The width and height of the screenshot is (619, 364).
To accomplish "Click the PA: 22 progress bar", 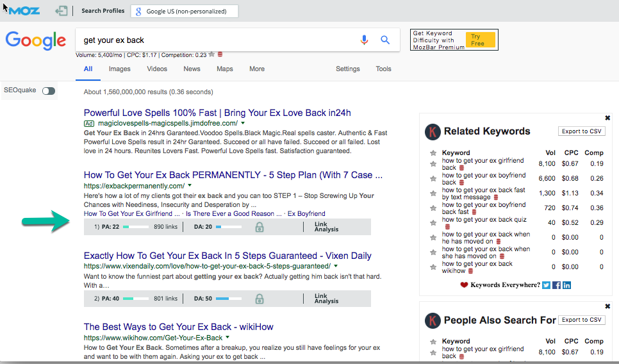I will [x=136, y=227].
